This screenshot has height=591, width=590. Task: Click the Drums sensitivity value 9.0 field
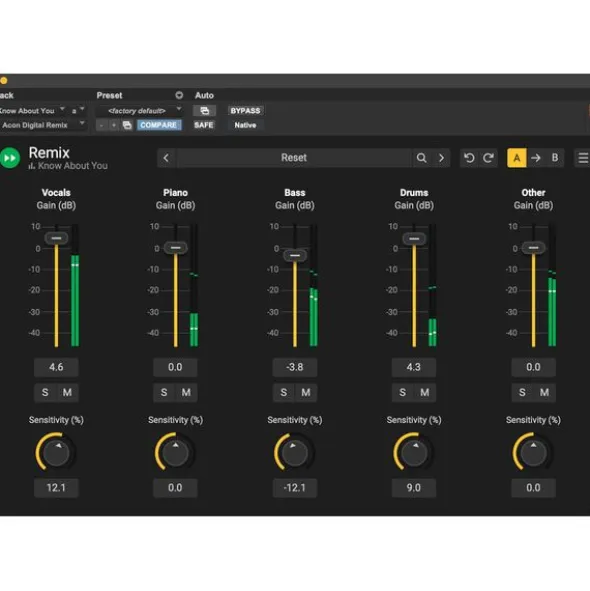[x=414, y=488]
